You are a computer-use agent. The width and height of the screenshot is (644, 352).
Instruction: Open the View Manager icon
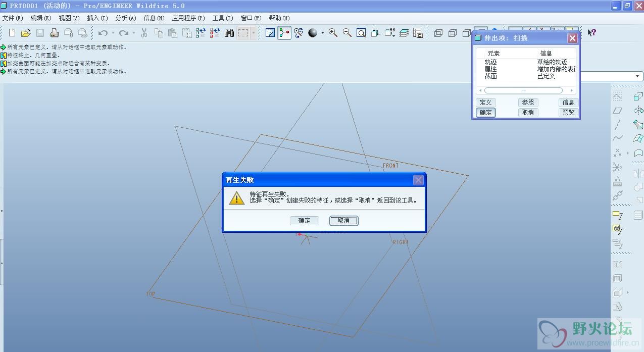pyautogui.click(x=418, y=33)
